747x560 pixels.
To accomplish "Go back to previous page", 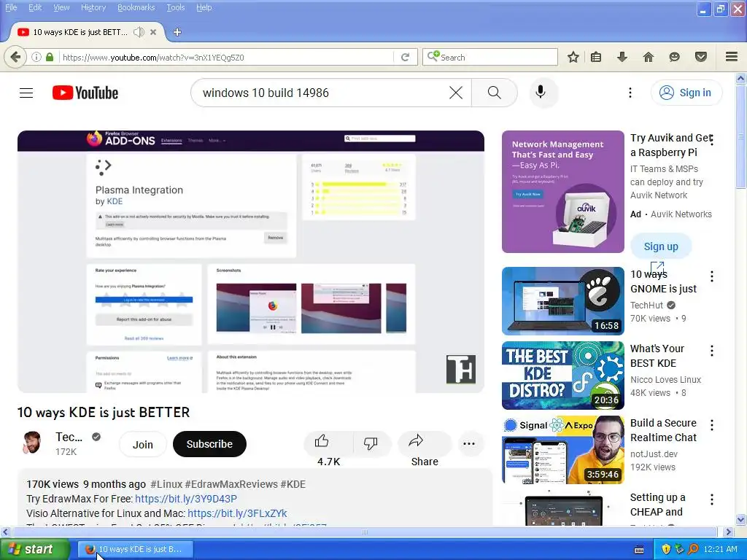I will (x=15, y=57).
